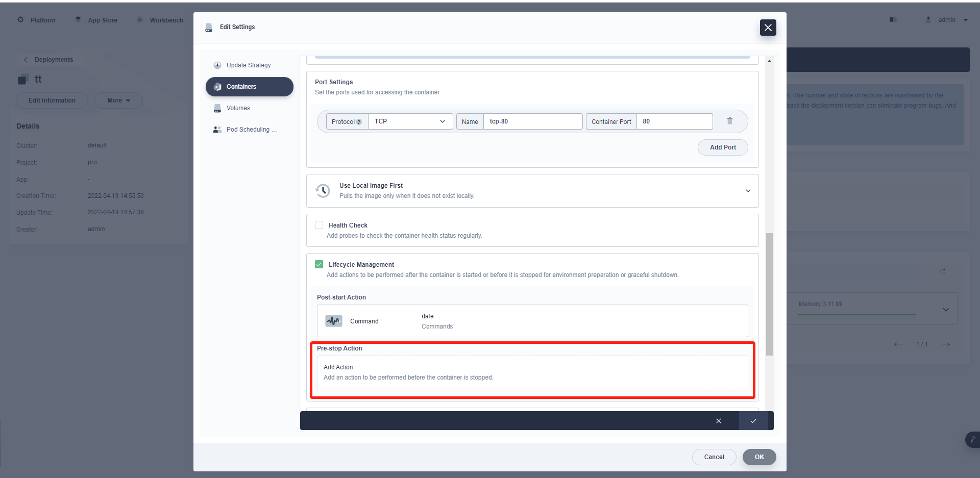Screen dimensions: 980x478
Task: Select the Containers section
Action: (x=250, y=87)
